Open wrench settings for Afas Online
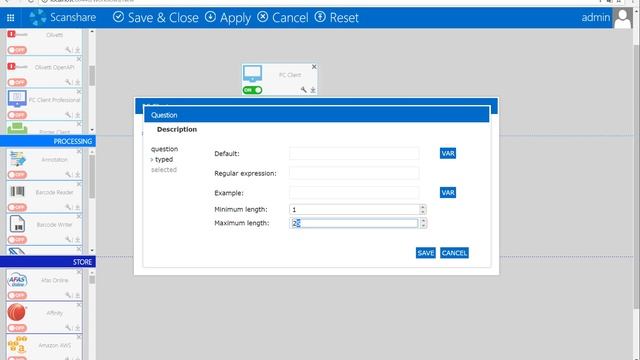 point(68,295)
